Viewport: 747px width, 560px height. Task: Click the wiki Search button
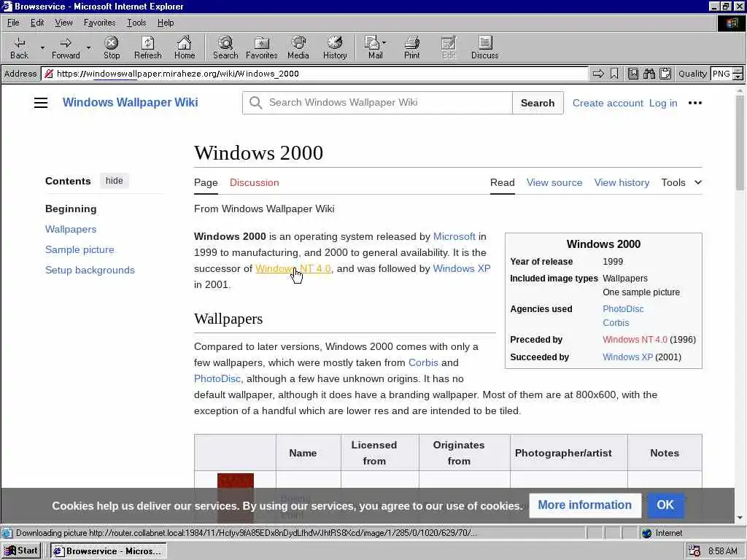coord(538,103)
